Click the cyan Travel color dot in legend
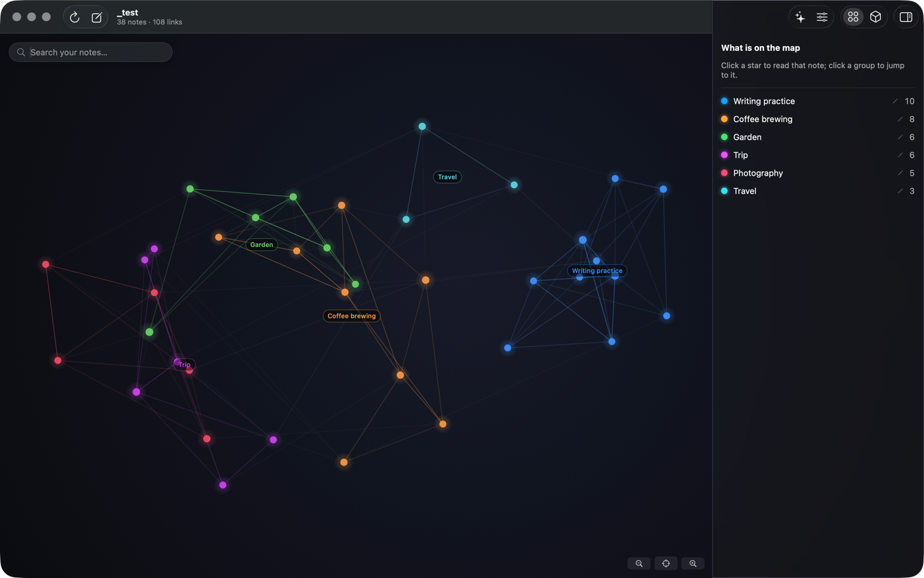Viewport: 924px width, 578px height. pos(724,191)
